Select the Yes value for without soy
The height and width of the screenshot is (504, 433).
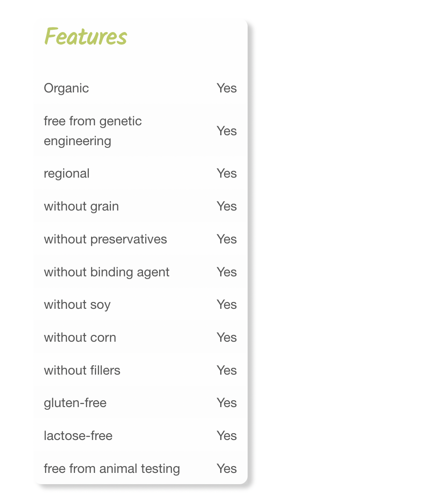point(226,305)
